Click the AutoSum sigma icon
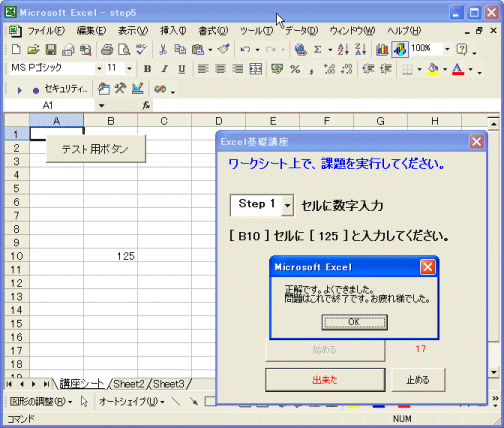Screen dimensions: 504x428 pos(318,50)
